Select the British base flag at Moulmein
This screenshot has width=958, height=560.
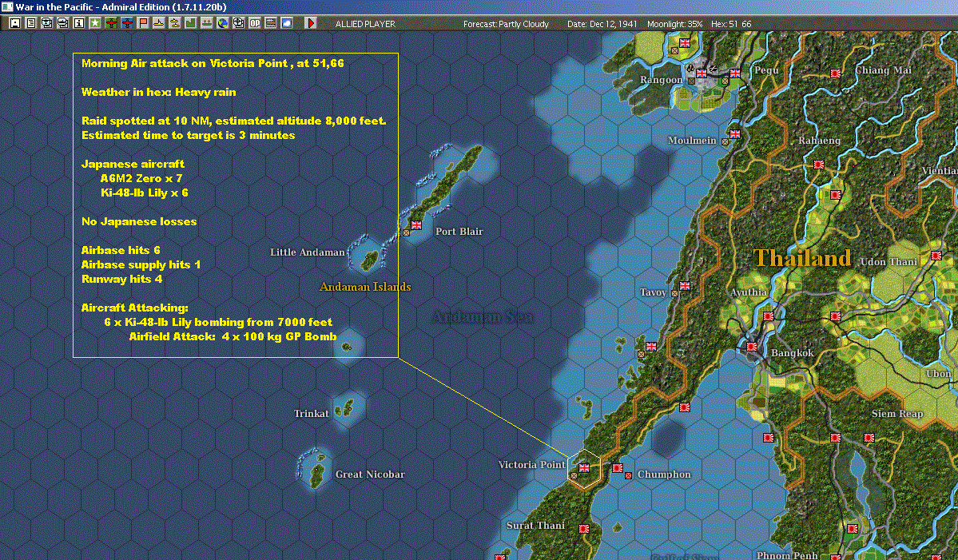[735, 133]
